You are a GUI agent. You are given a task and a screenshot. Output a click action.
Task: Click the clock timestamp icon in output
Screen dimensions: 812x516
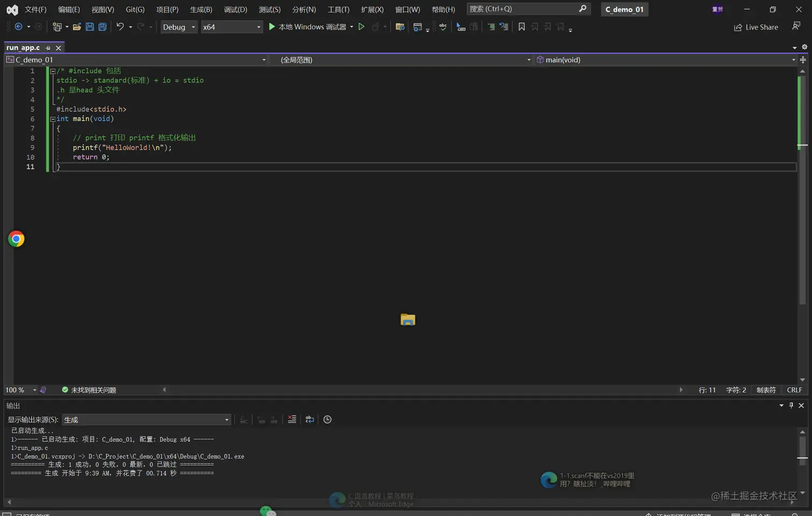pyautogui.click(x=328, y=419)
